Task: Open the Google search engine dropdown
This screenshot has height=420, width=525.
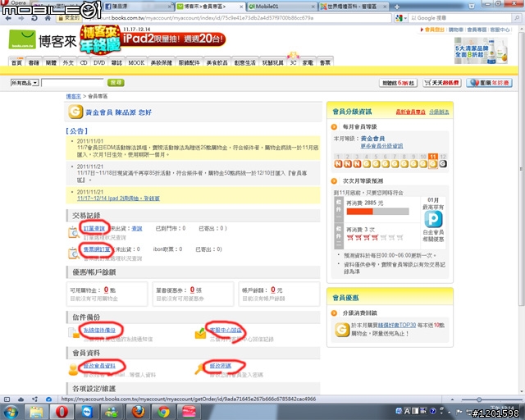Action: 401,18
